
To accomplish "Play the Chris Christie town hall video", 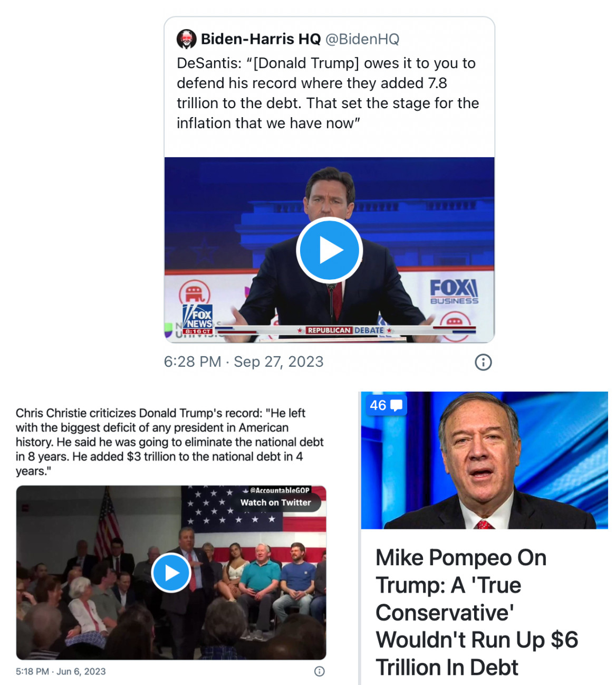I will pos(171,573).
